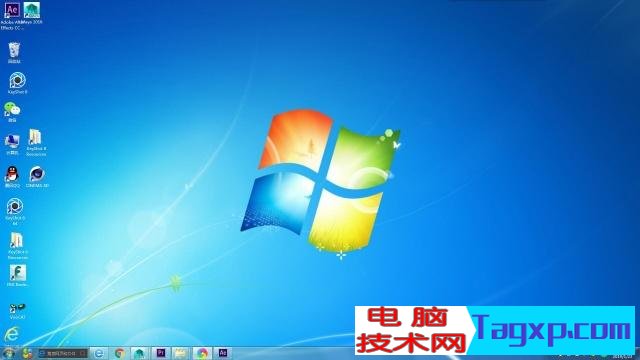Launch Internet Explorer from the taskbar
This screenshot has width=640, height=360.
pyautogui.click(x=99, y=353)
